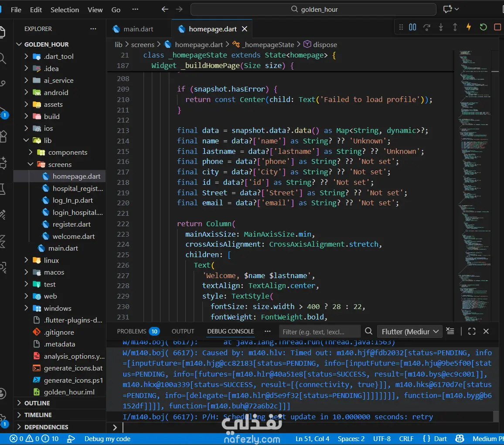Expand the assets folder
The height and width of the screenshot is (445, 504).
click(26, 104)
